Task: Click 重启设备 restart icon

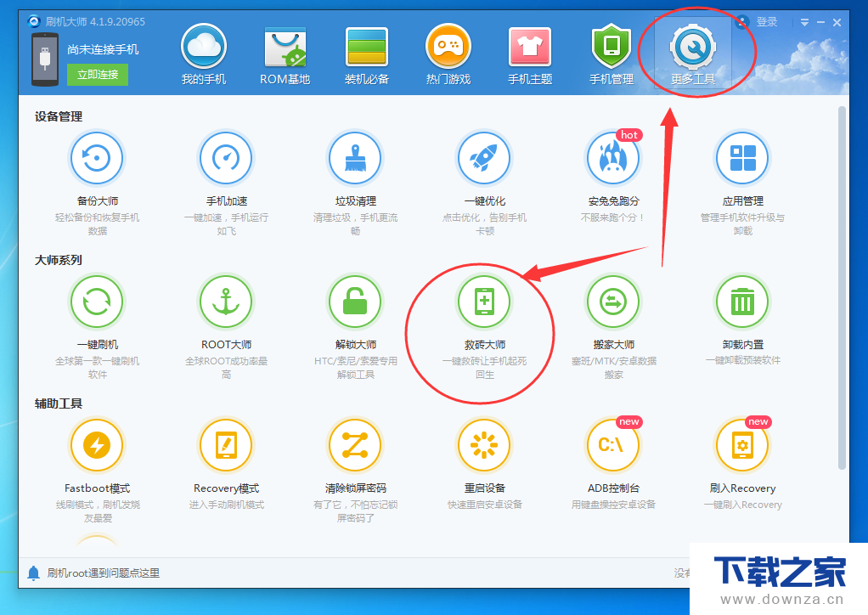Action: coord(484,446)
